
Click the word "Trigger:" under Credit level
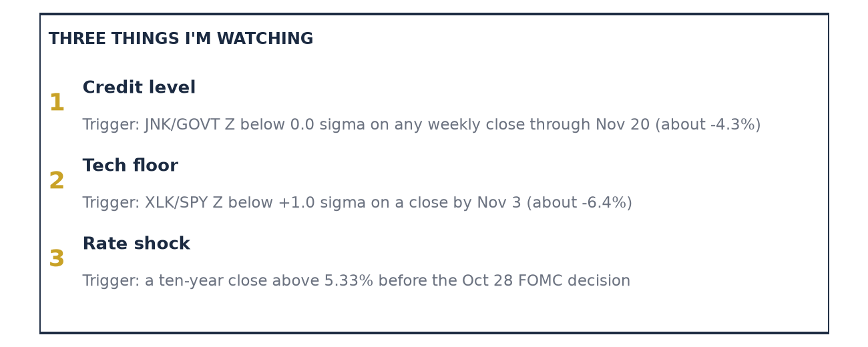point(112,125)
